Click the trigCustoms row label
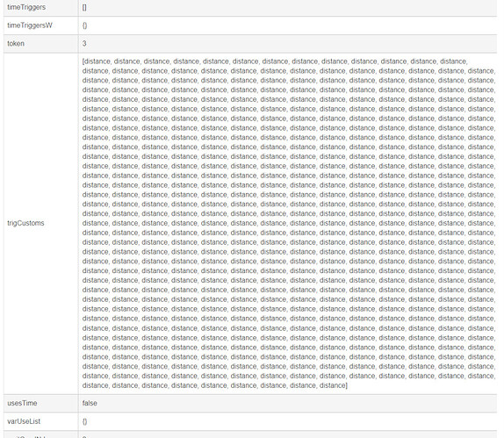This screenshot has width=504, height=438. coord(25,223)
